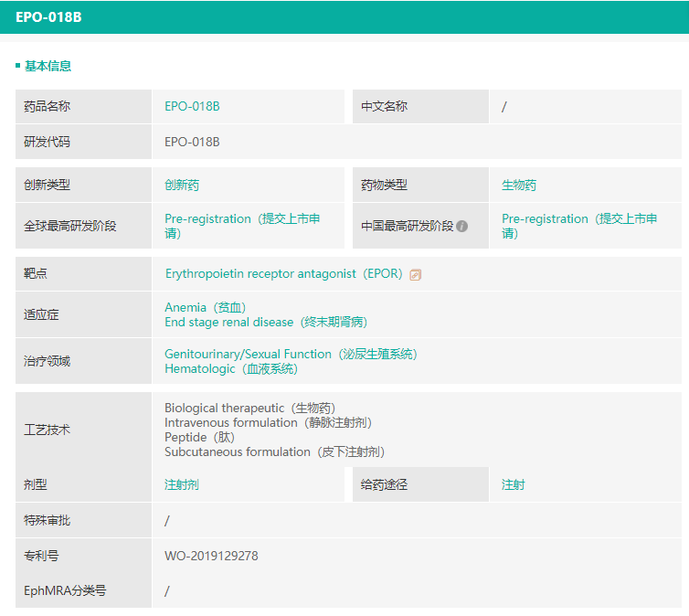
Task: Select the 生物药 drug type link
Action: point(519,185)
